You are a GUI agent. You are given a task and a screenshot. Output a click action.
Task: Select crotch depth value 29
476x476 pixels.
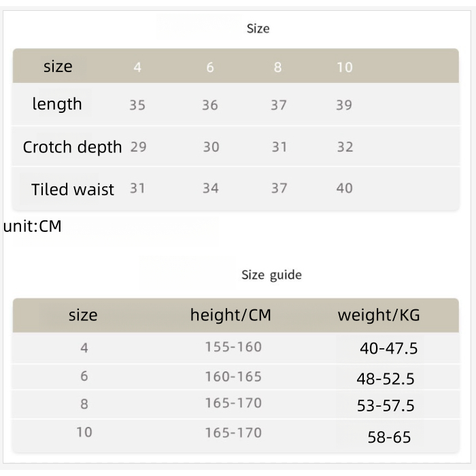point(138,147)
